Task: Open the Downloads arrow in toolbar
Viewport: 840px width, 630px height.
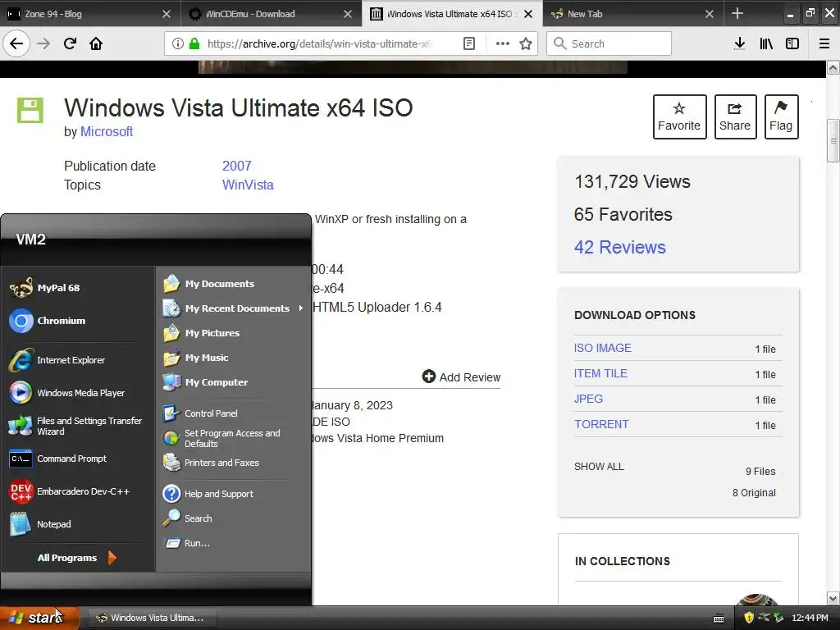Action: pos(740,43)
